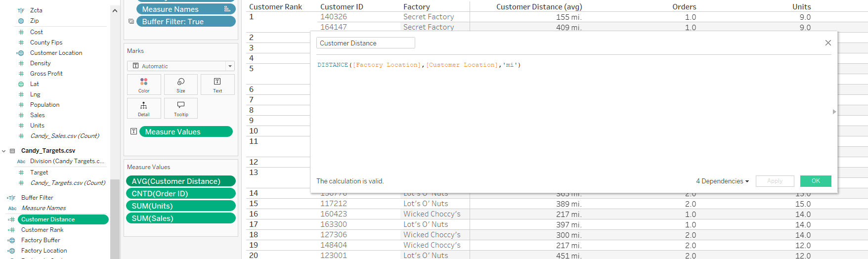The image size is (868, 259).
Task: Click the sort icon on Measure Names pill
Action: point(227,9)
